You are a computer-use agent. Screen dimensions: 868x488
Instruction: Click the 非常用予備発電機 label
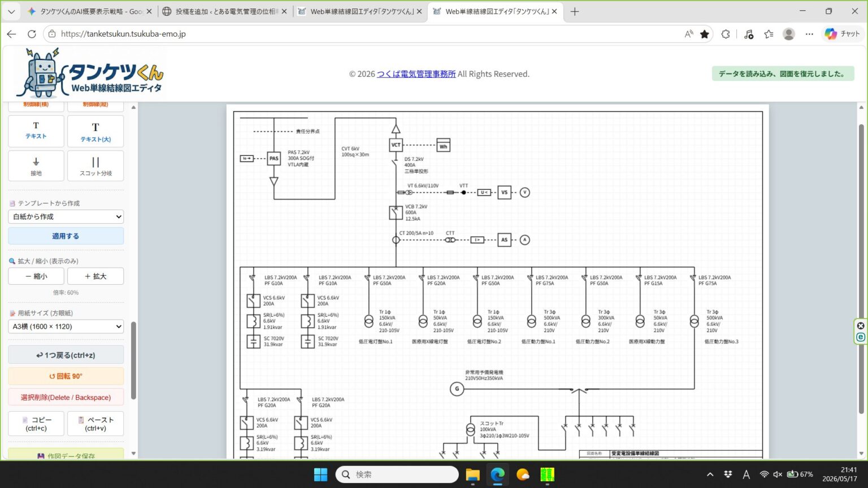[484, 372]
